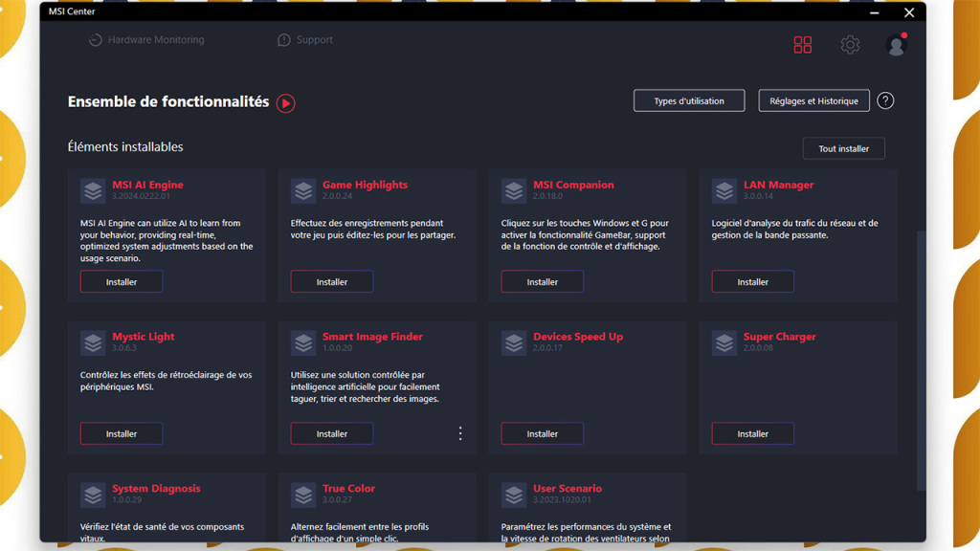Image resolution: width=980 pixels, height=551 pixels.
Task: Play the Ensemble de fonctionnalités video icon
Action: click(x=285, y=103)
